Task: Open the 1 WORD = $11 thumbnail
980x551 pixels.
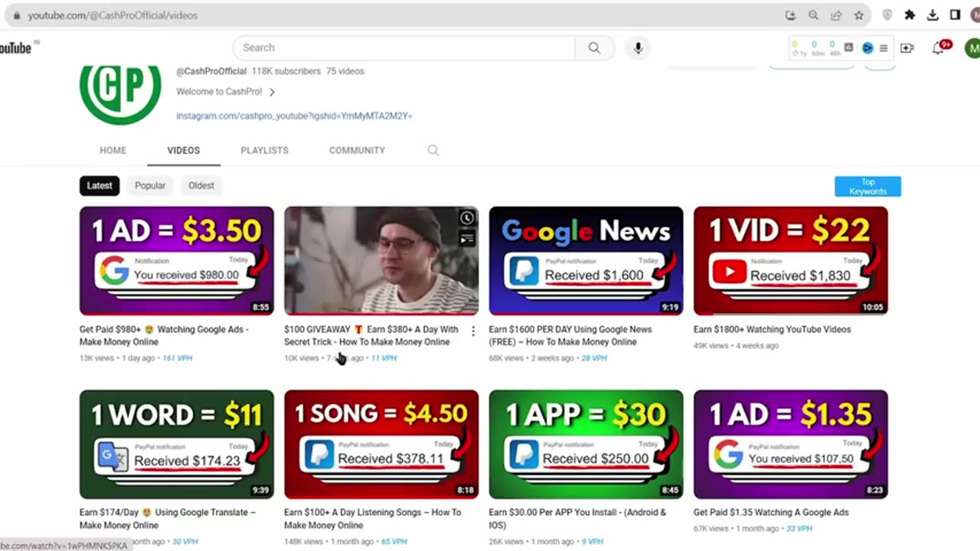Action: pos(176,444)
